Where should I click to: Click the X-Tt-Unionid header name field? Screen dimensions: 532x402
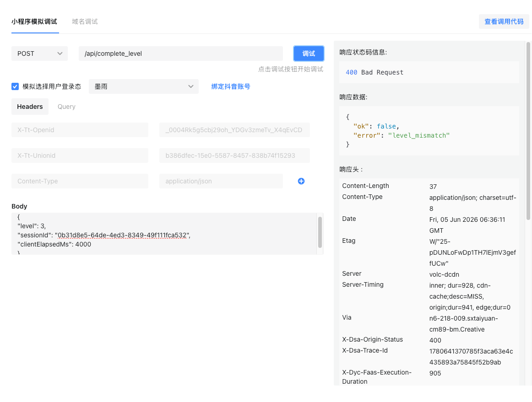pos(80,155)
